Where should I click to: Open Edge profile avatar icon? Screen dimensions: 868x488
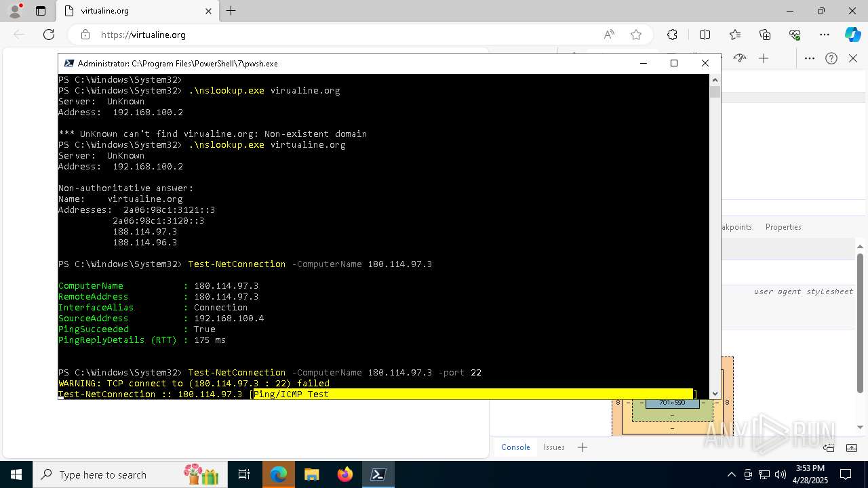coord(15,10)
